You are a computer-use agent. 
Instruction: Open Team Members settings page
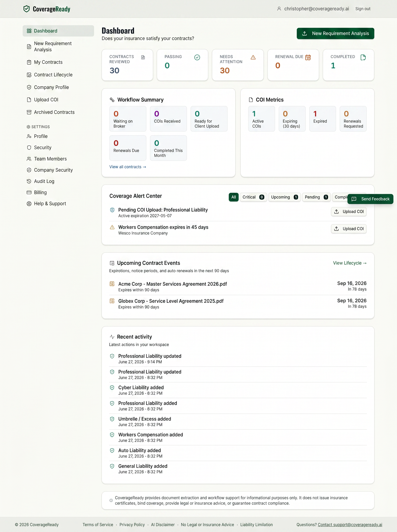coord(58,159)
